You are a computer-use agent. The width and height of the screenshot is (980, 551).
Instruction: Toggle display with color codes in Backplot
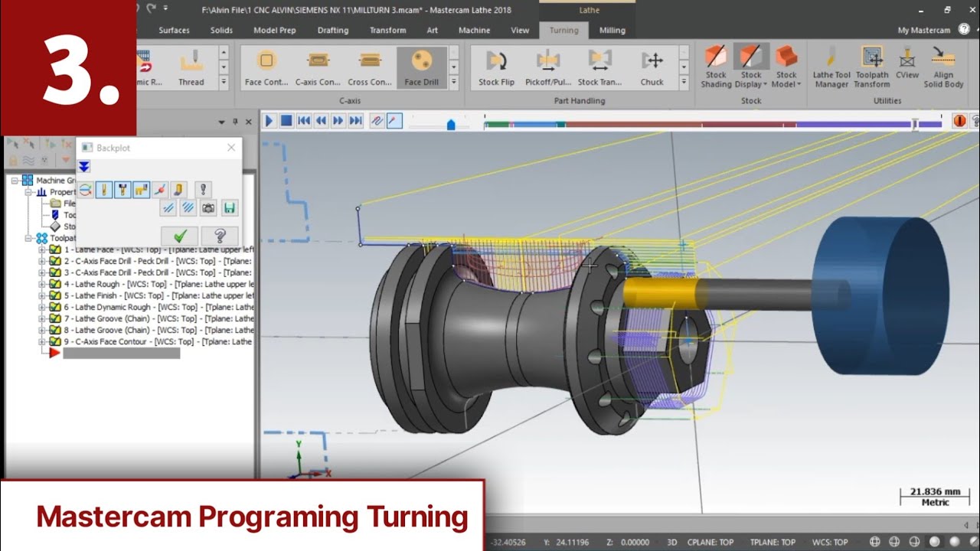[86, 189]
